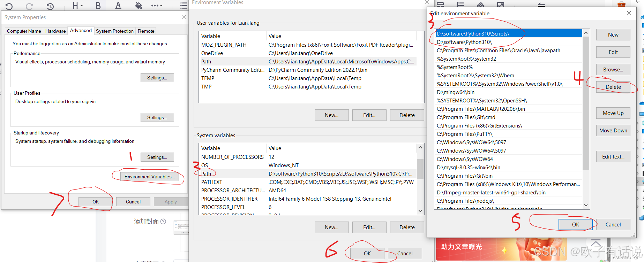The width and height of the screenshot is (644, 263).
Task: Switch to the Computer Name tab
Action: [x=24, y=31]
